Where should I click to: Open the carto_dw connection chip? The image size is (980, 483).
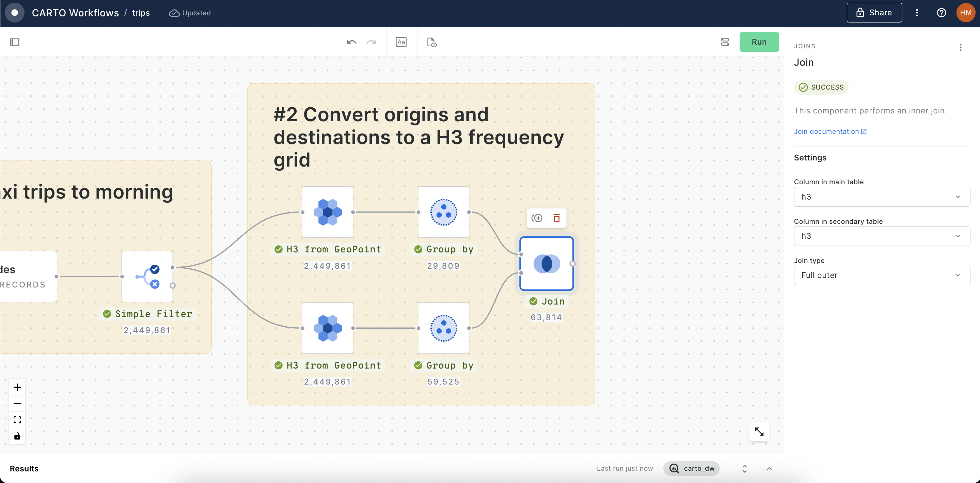[691, 468]
